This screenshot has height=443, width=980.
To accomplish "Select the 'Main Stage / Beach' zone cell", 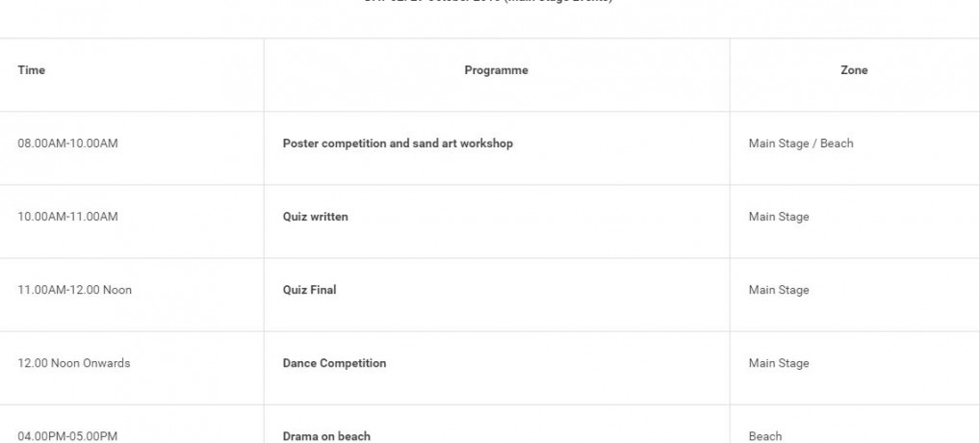I will (801, 143).
